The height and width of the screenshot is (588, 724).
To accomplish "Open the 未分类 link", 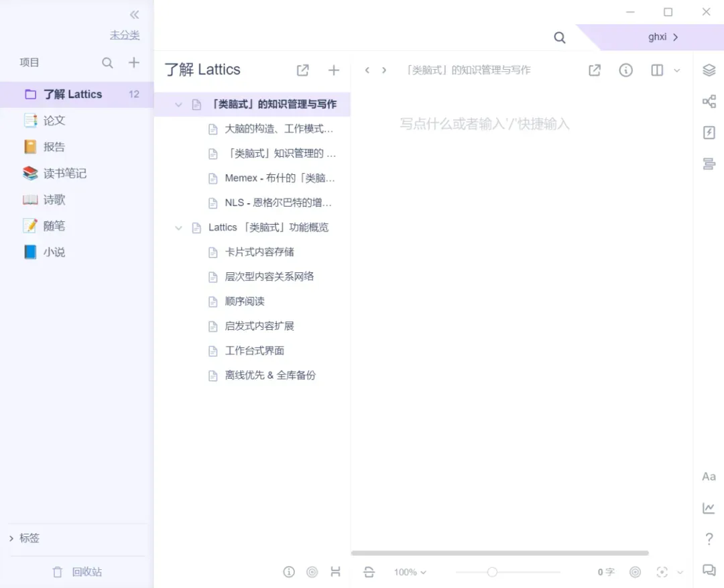I will coord(125,35).
